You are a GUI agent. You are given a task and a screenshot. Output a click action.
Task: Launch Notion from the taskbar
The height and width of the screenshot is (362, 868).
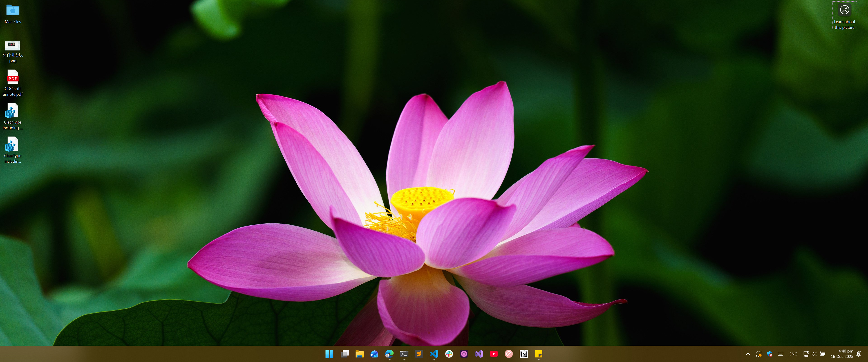[x=524, y=354]
